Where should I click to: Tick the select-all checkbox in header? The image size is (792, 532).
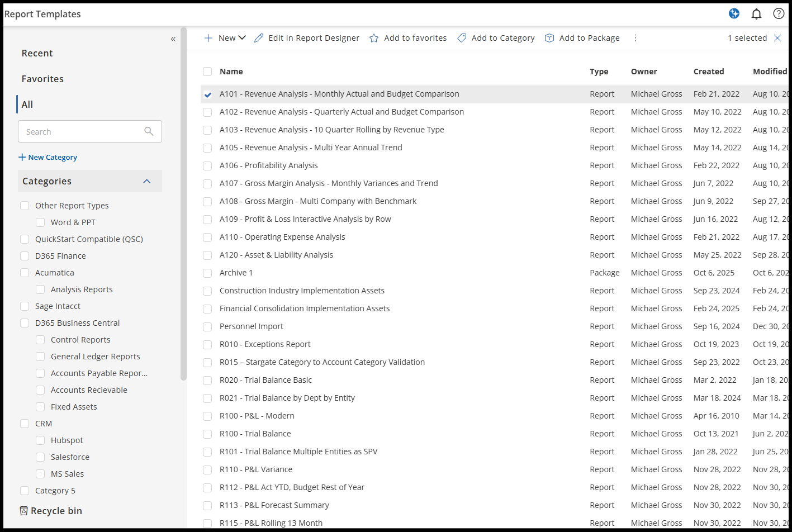click(207, 72)
